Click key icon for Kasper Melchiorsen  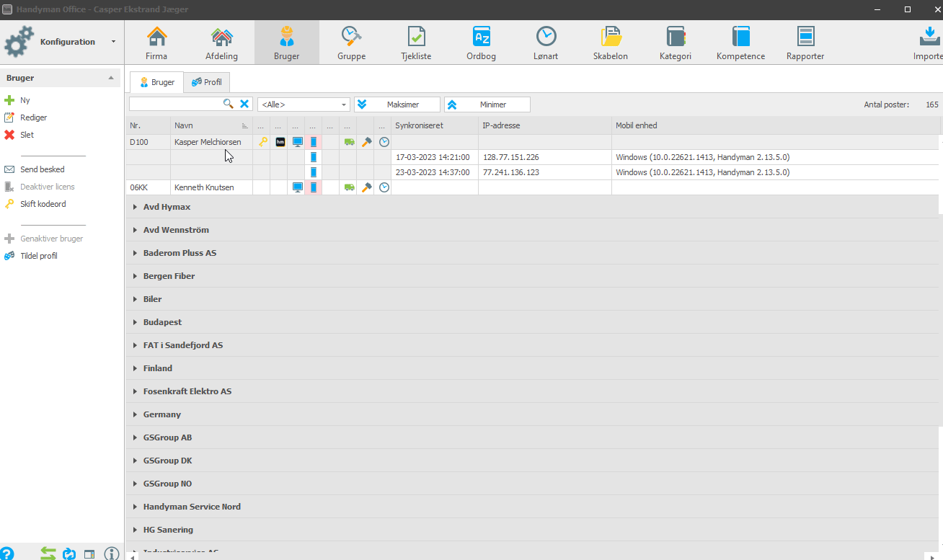(x=263, y=142)
